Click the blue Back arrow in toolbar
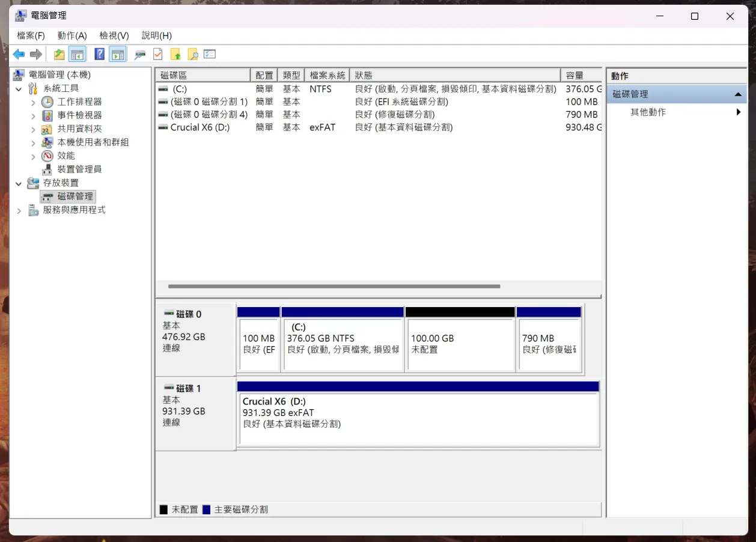The height and width of the screenshot is (542, 756). tap(19, 55)
